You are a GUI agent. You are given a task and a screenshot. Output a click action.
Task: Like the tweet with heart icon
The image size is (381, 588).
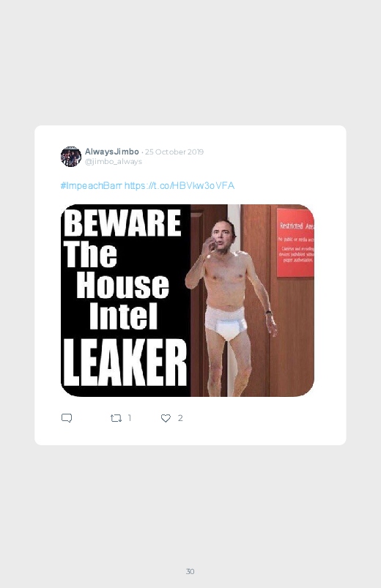[166, 418]
